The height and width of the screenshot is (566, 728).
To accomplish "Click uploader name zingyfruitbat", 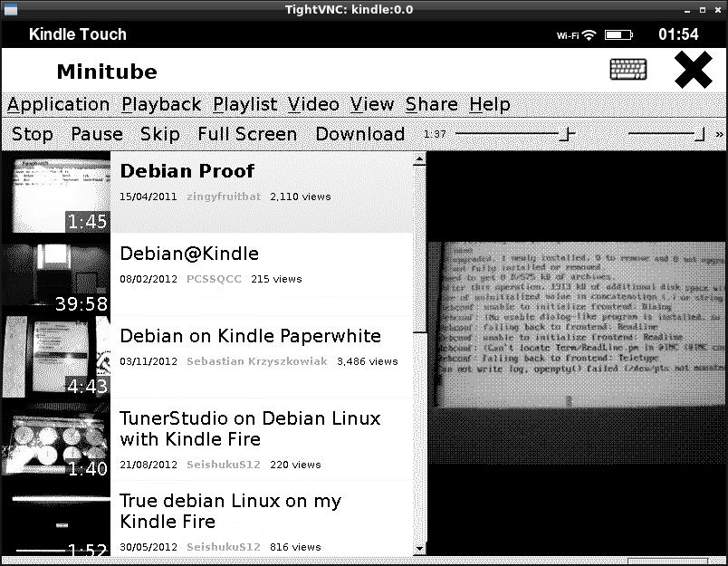I will click(224, 197).
